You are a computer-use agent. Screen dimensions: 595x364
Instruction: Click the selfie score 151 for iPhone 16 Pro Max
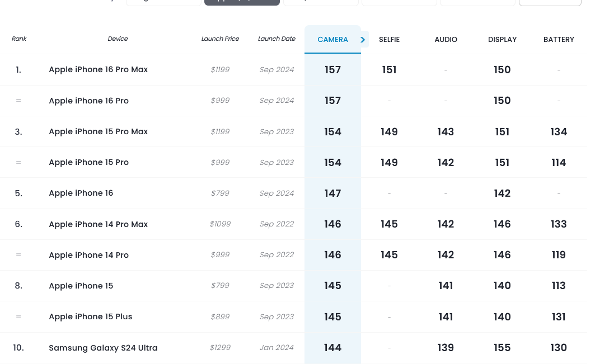[390, 70]
